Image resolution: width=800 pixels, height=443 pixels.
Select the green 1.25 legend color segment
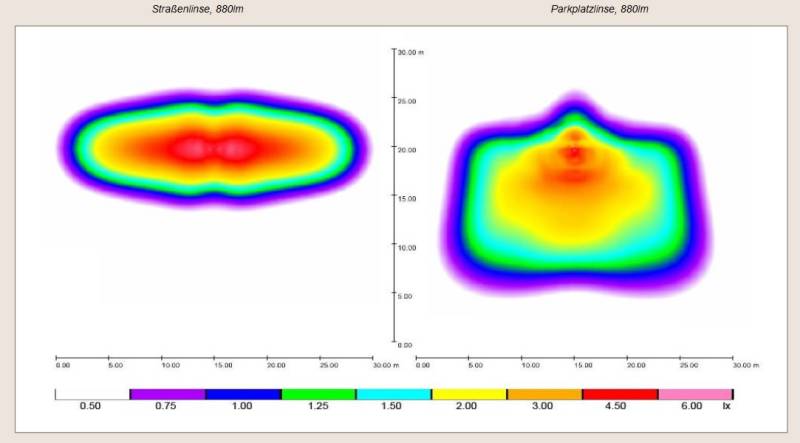318,394
